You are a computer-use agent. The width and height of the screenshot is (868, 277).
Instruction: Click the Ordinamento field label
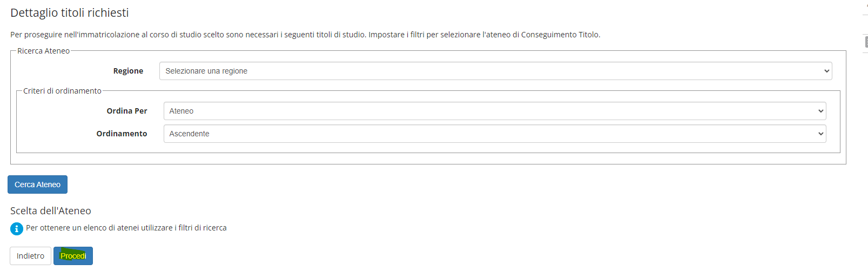pos(122,134)
